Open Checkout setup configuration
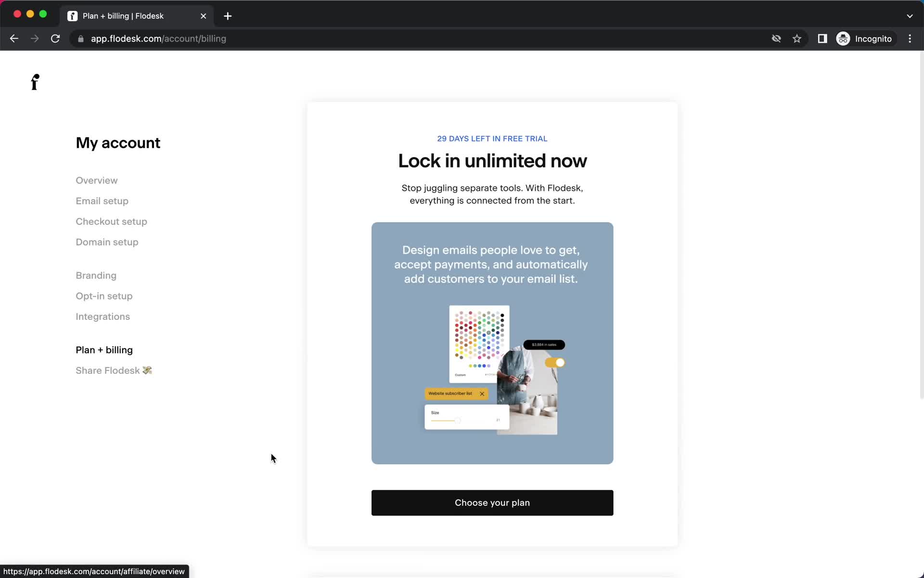Image resolution: width=924 pixels, height=578 pixels. 112,221
